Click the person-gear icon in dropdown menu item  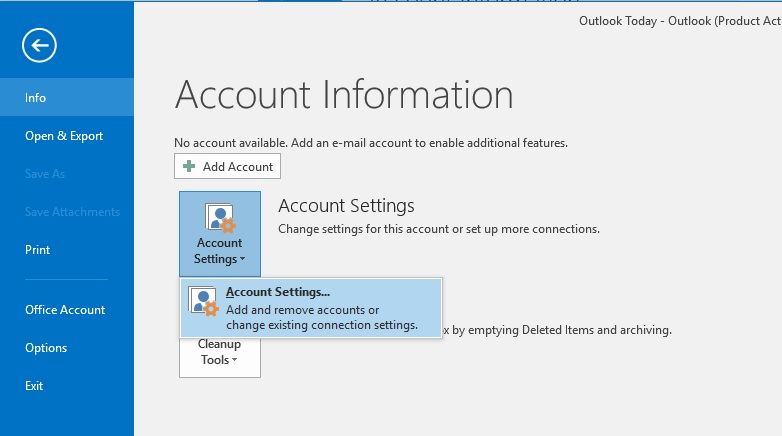point(203,301)
